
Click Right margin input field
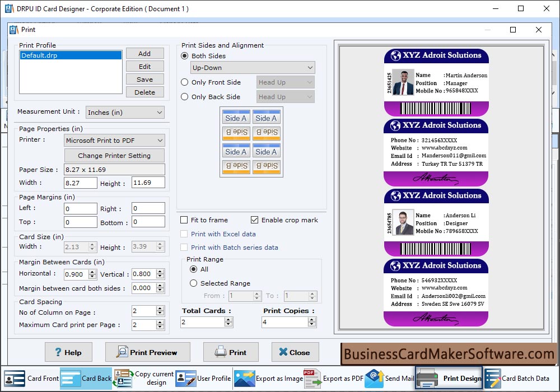148,208
